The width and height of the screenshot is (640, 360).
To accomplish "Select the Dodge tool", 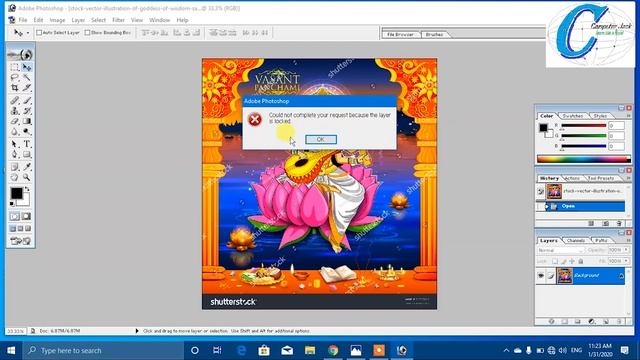I will [x=27, y=132].
